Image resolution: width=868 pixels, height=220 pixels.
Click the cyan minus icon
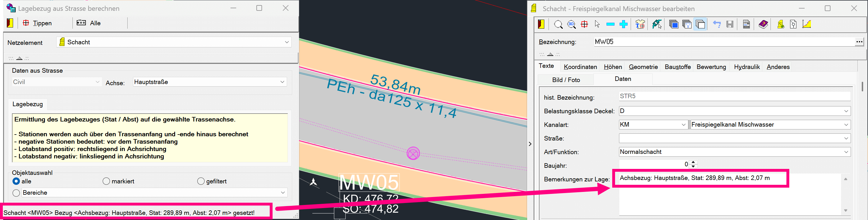(610, 25)
